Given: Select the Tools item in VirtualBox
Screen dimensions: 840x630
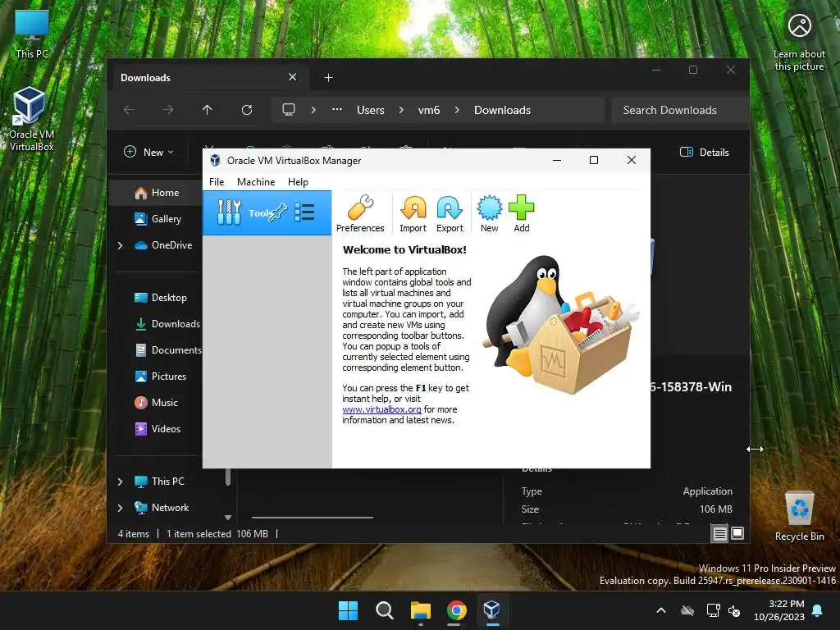Looking at the screenshot, I should (267, 212).
